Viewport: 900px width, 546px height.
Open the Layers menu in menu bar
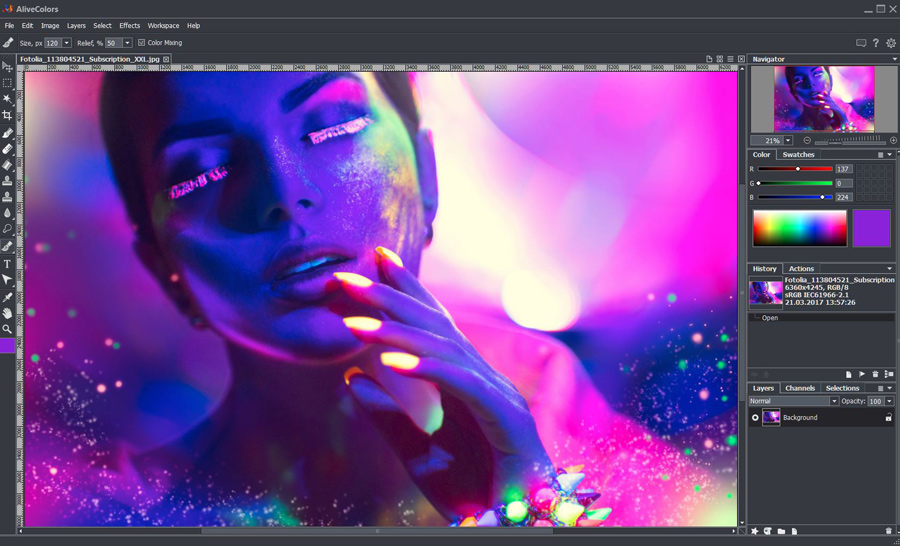[x=76, y=26]
